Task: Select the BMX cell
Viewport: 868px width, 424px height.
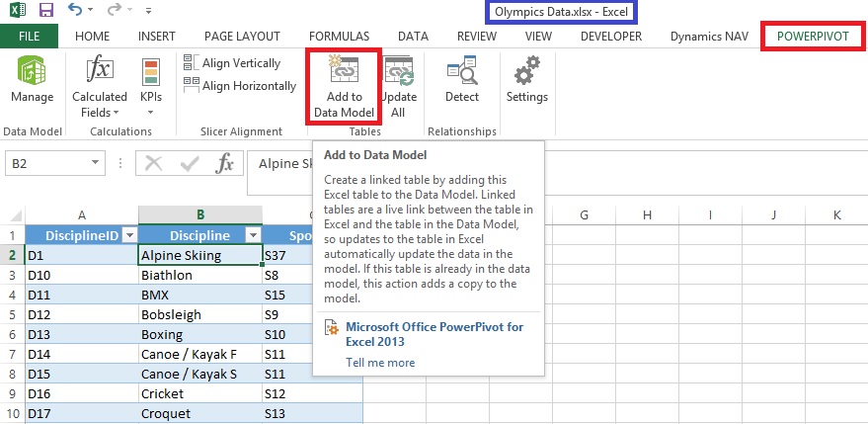Action: click(x=200, y=295)
